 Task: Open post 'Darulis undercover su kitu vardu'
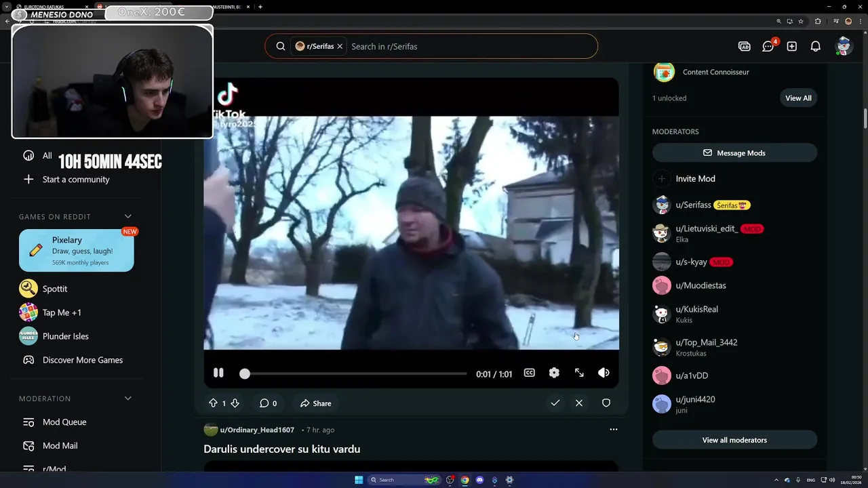(281, 449)
